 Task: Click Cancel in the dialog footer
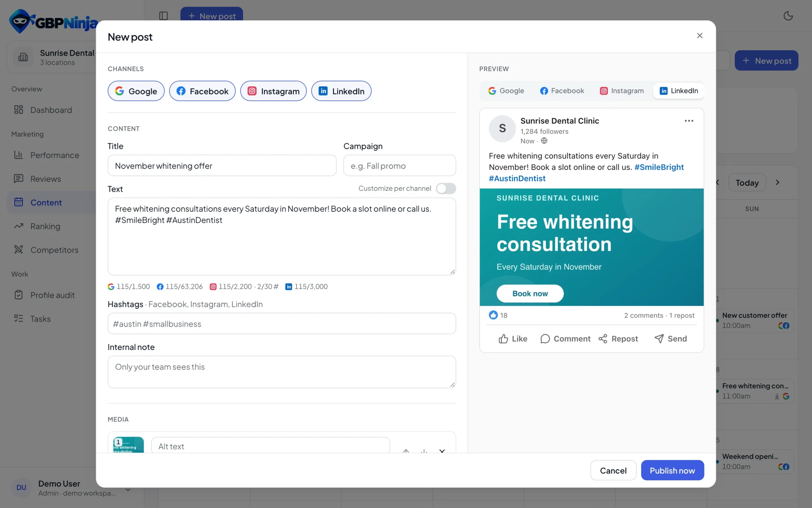coord(613,470)
